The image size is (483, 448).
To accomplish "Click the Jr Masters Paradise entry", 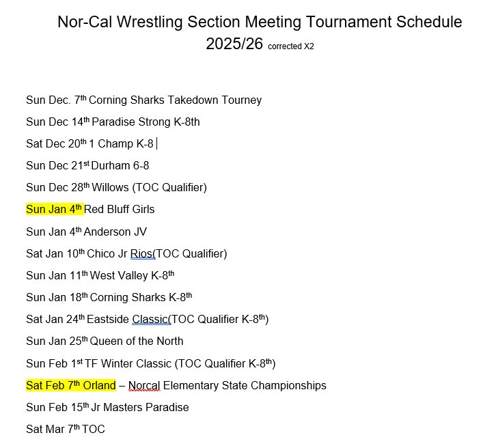I will tap(107, 408).
